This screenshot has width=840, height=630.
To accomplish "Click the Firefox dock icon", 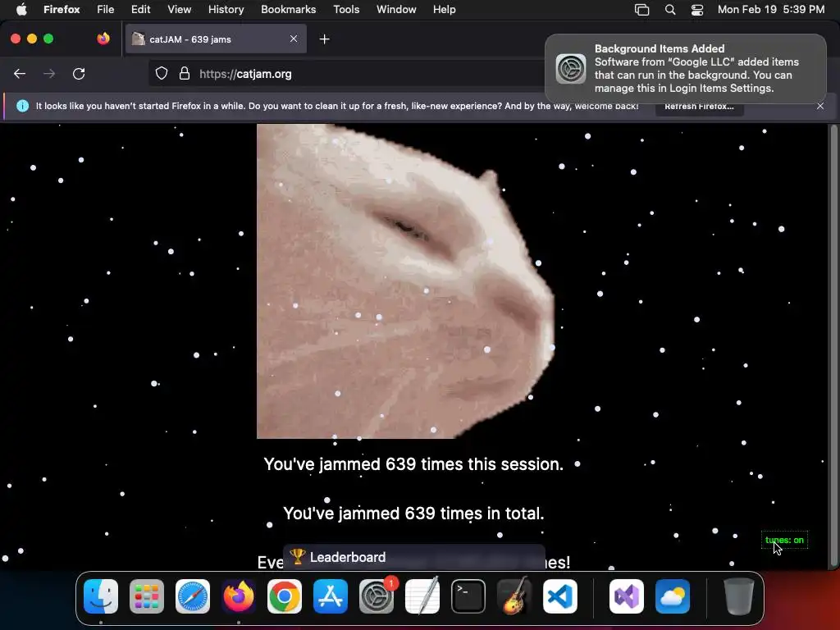I will click(239, 596).
